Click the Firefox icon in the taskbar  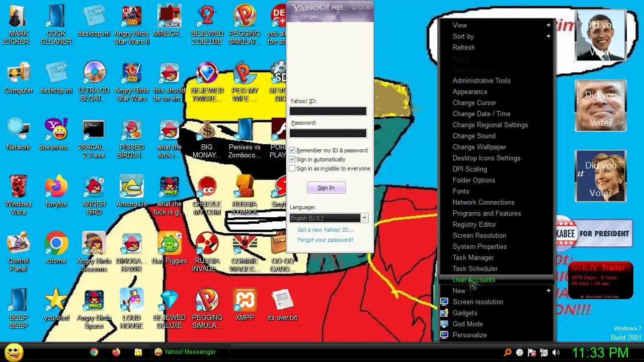point(116,352)
